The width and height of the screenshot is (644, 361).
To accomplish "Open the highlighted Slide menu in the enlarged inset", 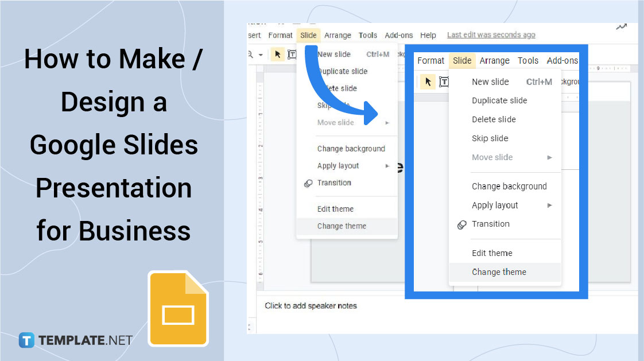I will (462, 61).
